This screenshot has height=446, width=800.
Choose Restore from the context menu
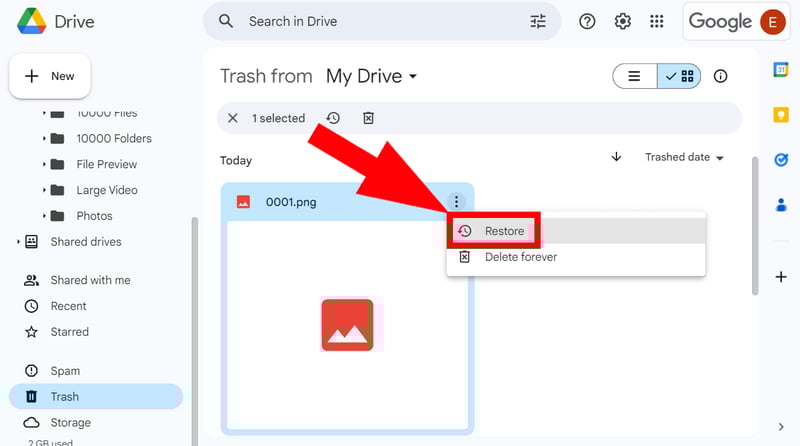[x=577, y=231]
